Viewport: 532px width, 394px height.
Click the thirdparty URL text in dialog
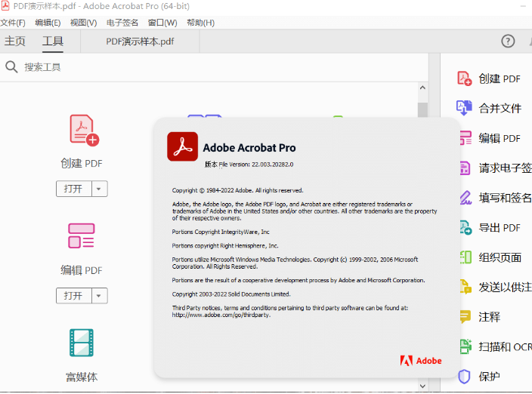(221, 315)
